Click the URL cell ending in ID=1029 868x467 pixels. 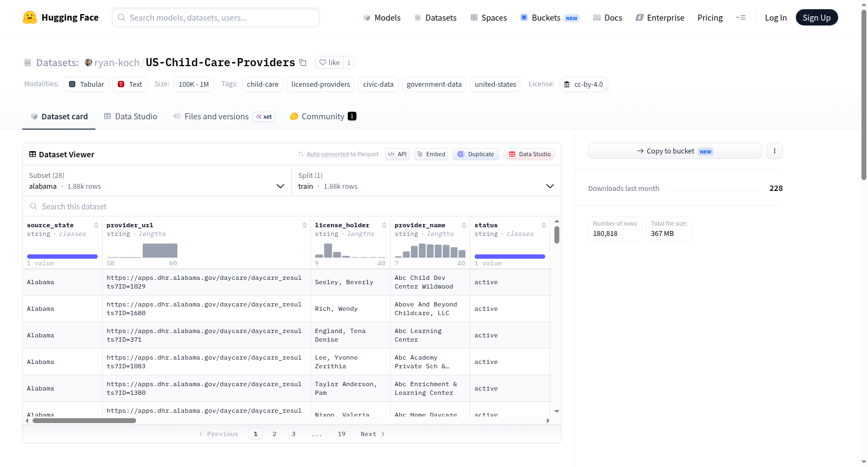pos(206,282)
